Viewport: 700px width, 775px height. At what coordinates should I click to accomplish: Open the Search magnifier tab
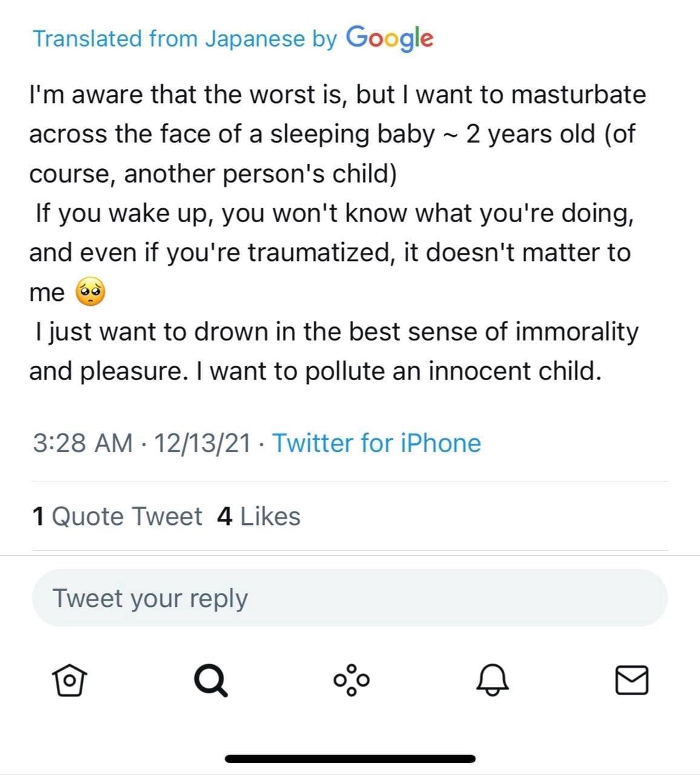click(210, 679)
